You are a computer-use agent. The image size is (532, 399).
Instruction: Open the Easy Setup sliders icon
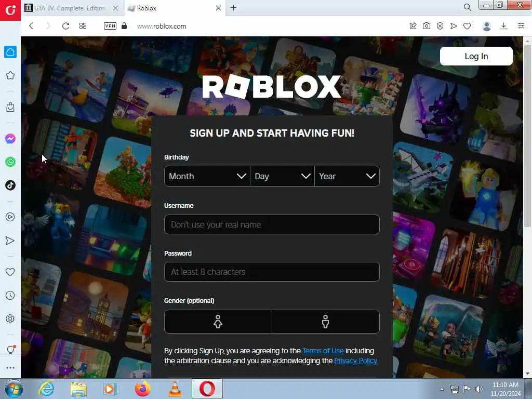tap(521, 26)
